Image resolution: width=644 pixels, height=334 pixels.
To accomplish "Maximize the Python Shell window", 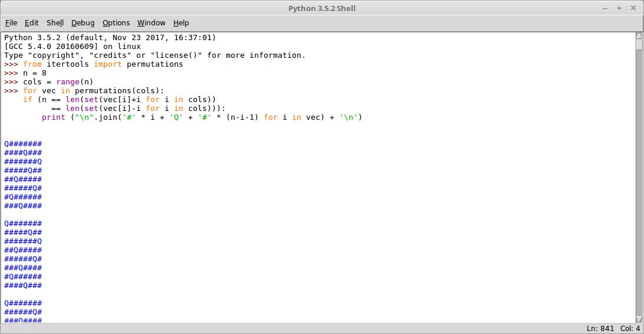I will tap(619, 9).
